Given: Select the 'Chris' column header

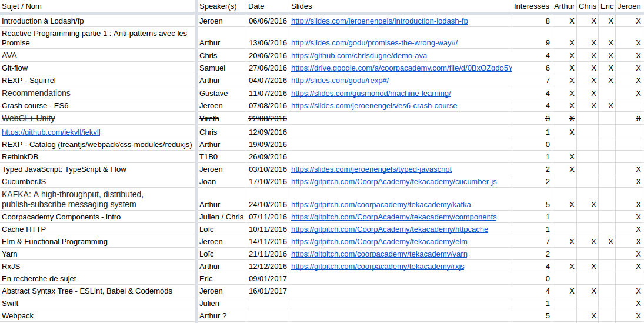Looking at the screenshot, I should pos(588,6).
